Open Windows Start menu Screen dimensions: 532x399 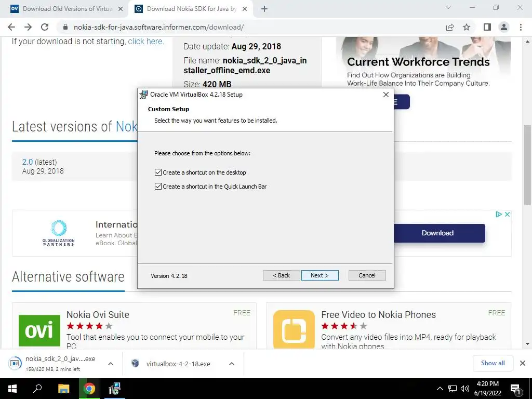pyautogui.click(x=12, y=389)
